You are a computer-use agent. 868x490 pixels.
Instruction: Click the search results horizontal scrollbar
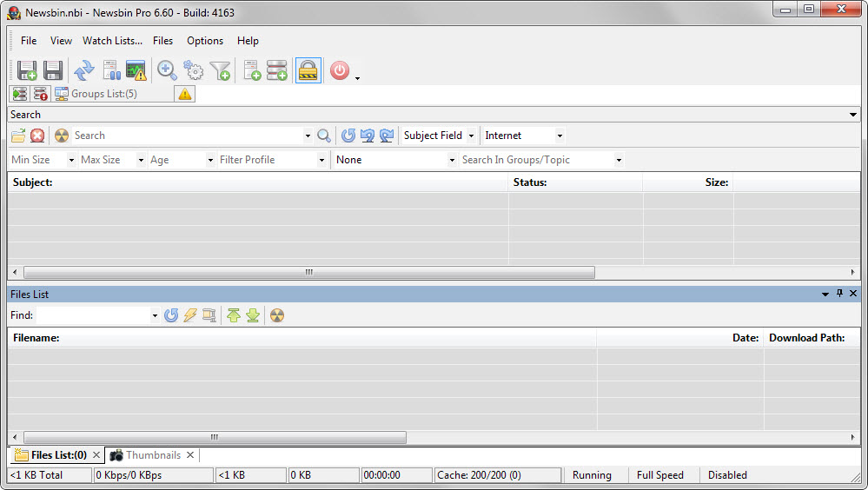point(309,273)
